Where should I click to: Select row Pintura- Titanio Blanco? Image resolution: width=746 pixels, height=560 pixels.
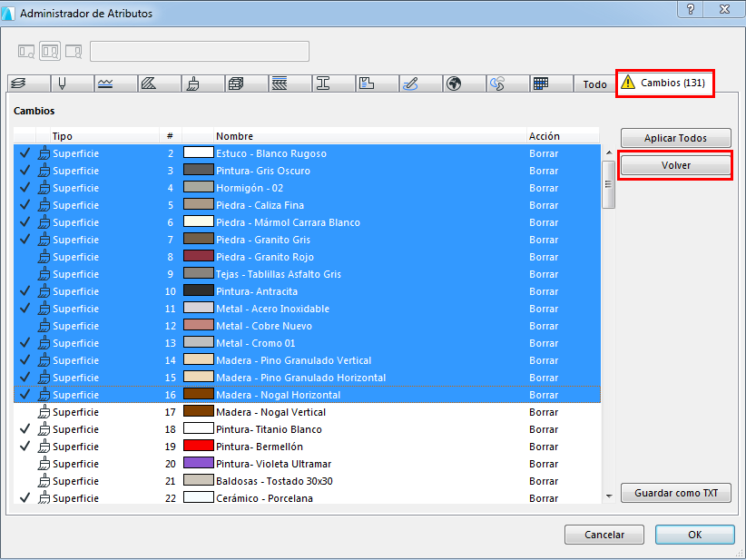point(307,429)
